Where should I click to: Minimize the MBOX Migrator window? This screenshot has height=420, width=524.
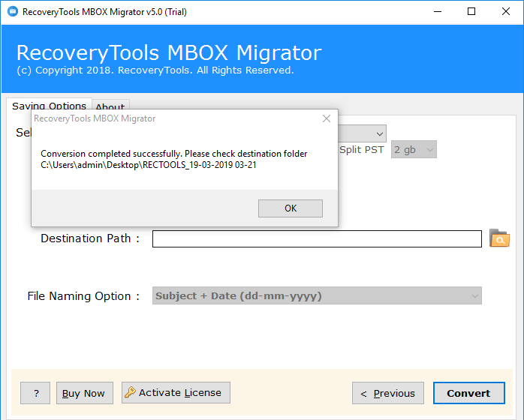click(x=438, y=12)
